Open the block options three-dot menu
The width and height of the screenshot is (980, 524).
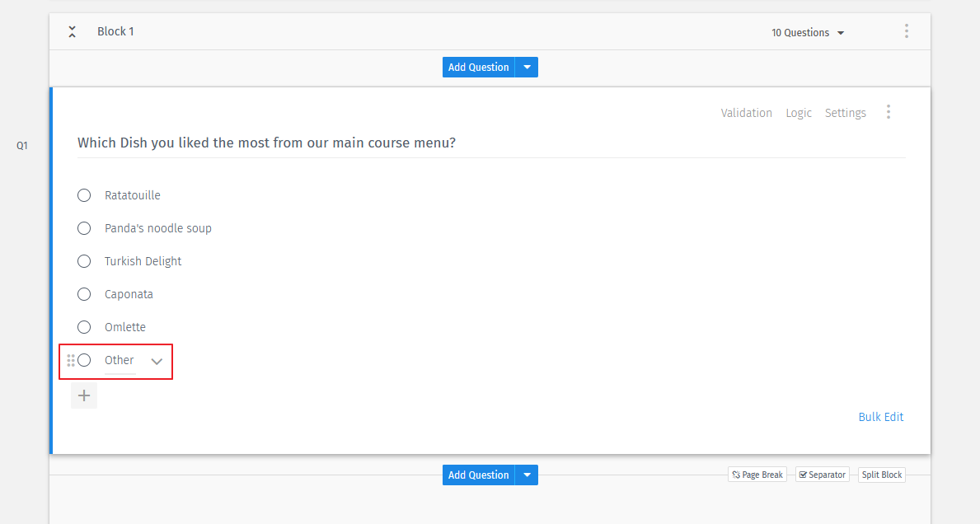tap(906, 30)
